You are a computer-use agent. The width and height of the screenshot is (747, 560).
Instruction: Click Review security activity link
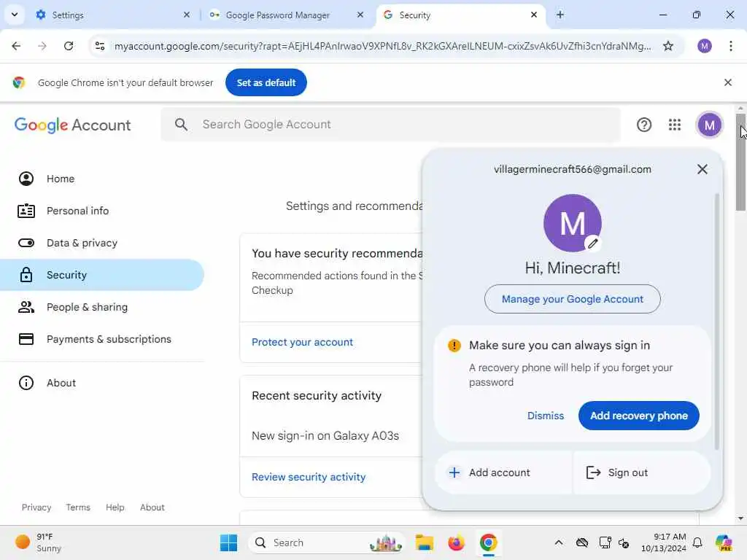[309, 477]
